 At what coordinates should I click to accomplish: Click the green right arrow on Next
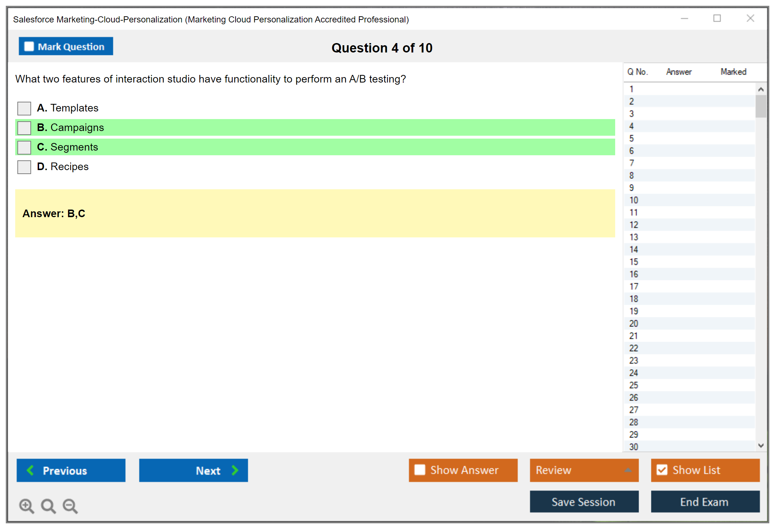pos(235,470)
